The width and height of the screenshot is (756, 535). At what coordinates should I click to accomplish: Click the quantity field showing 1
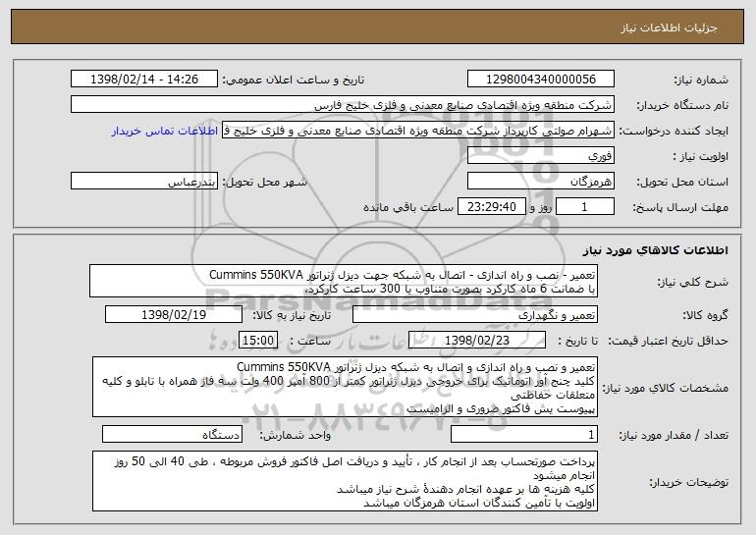coord(524,434)
